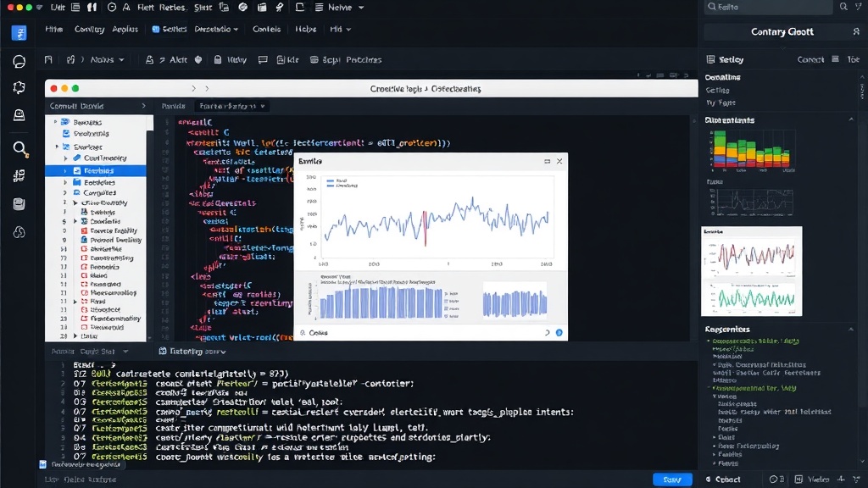Click the magnifier search icon in left sidebar
Image resolution: width=868 pixels, height=488 pixels.
pyautogui.click(x=20, y=149)
